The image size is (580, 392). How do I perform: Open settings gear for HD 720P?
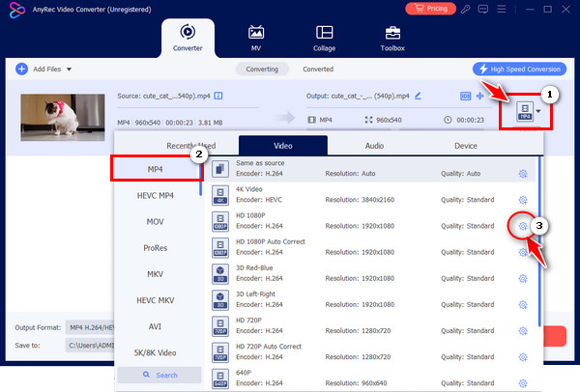click(523, 331)
